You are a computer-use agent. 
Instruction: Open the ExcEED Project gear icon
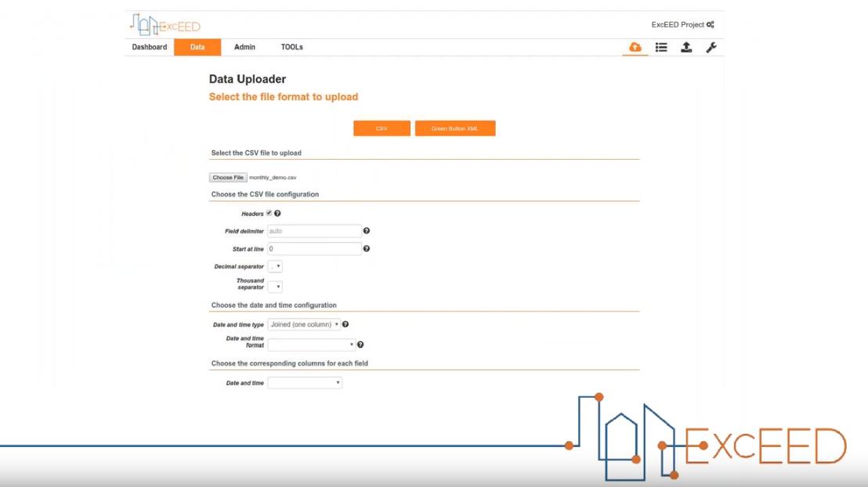pos(710,24)
